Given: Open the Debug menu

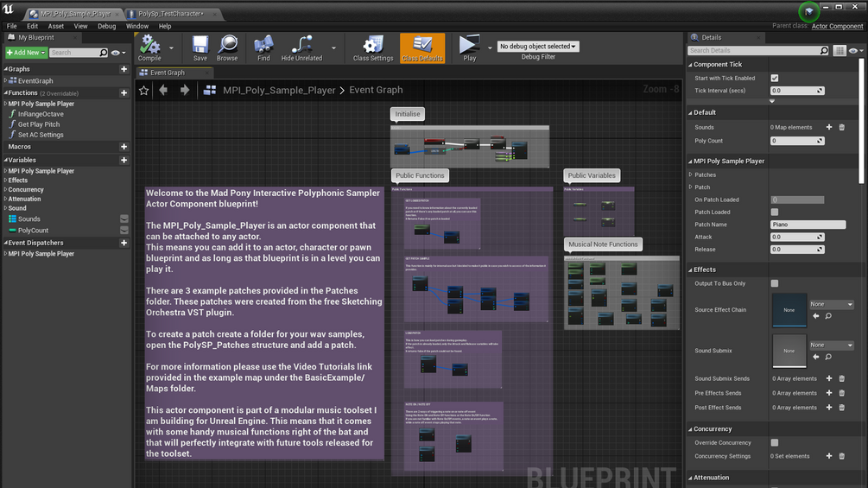Looking at the screenshot, I should click(x=107, y=26).
